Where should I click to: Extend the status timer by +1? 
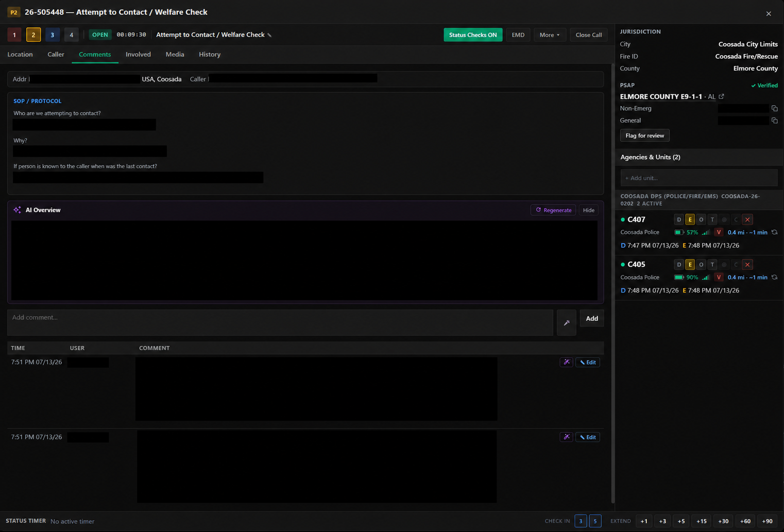pyautogui.click(x=644, y=521)
